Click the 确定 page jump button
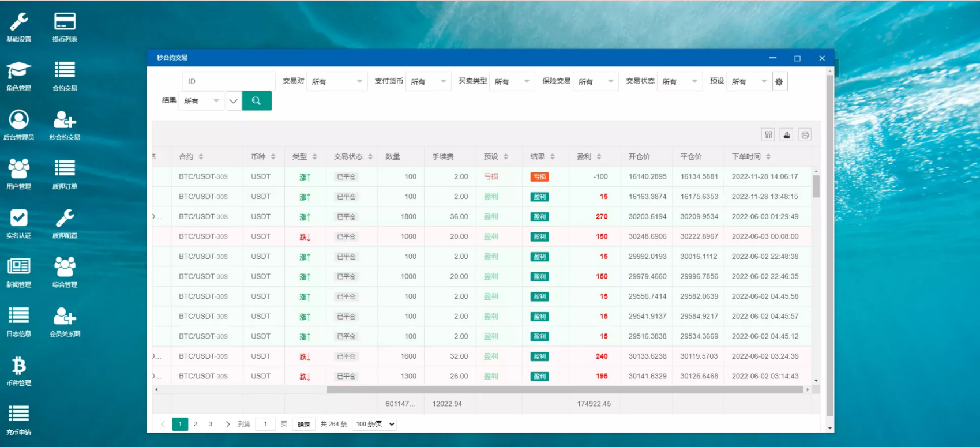The height and width of the screenshot is (447, 980). (x=303, y=424)
